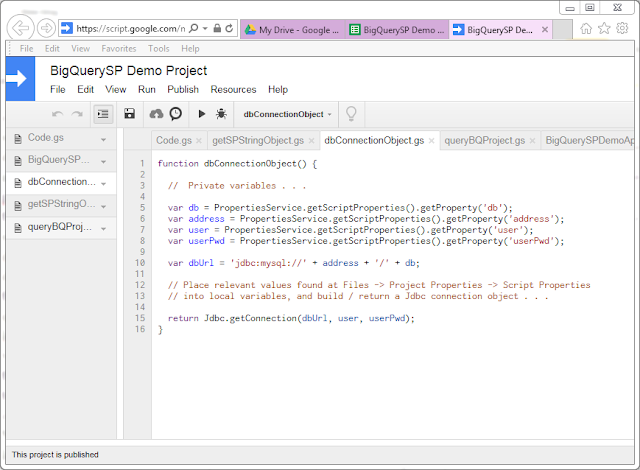Image resolution: width=640 pixels, height=470 pixels.
Task: Close the Code.gs editor tab
Action: [x=199, y=141]
